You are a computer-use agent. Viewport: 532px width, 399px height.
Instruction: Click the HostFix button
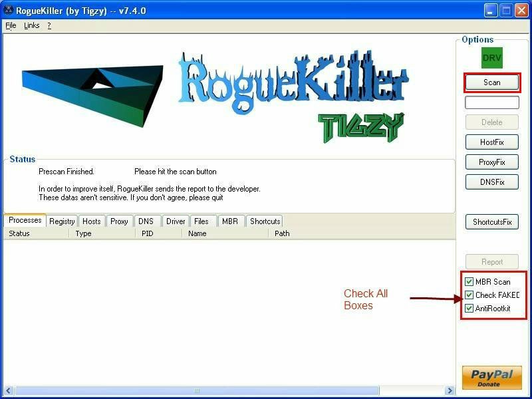point(491,142)
